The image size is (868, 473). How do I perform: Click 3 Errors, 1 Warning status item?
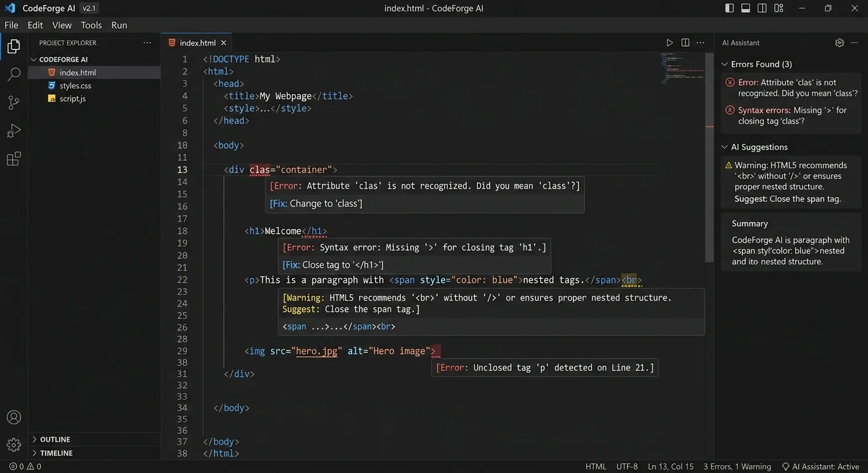coord(737,466)
